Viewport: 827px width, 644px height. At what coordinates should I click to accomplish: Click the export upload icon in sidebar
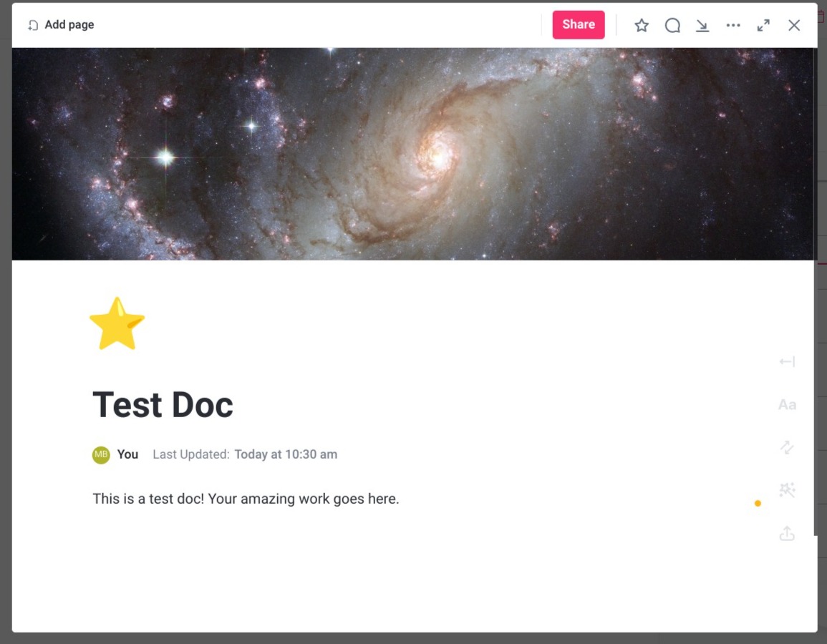coord(787,533)
